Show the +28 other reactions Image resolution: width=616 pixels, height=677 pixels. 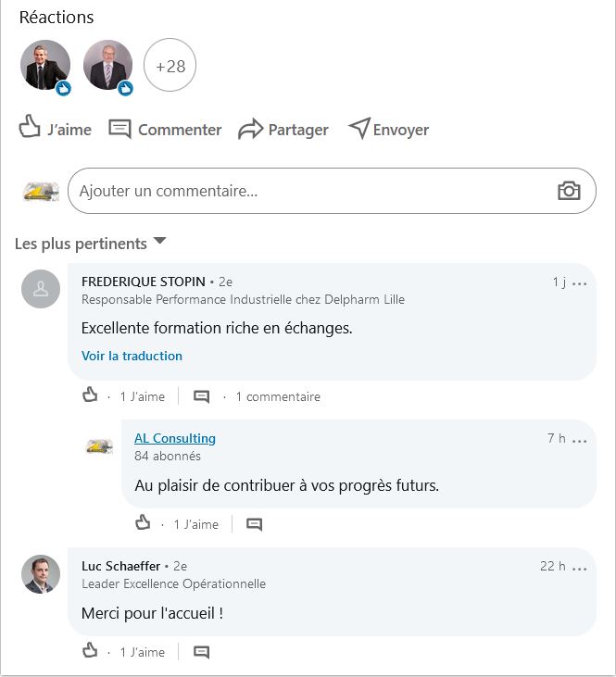[x=170, y=66]
